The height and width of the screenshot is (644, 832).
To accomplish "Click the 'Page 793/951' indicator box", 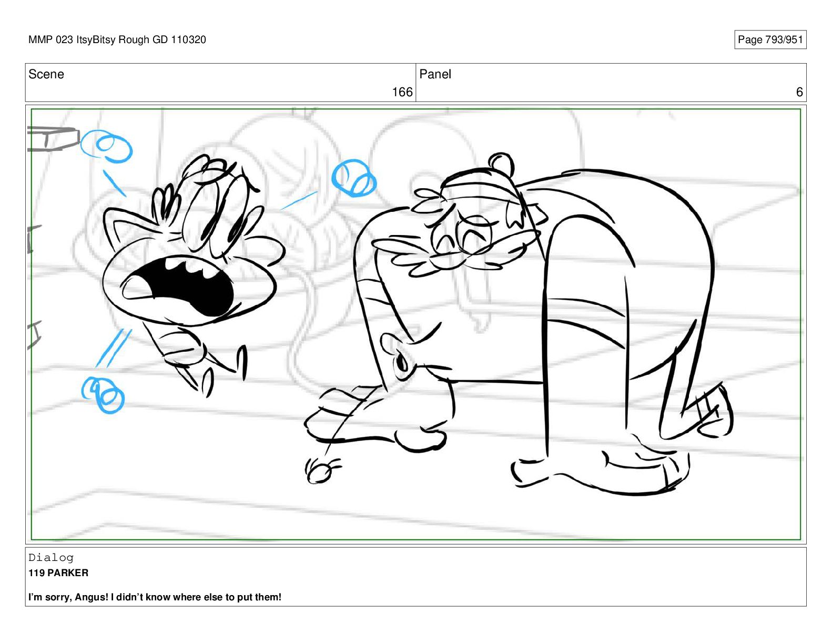I will click(x=770, y=40).
